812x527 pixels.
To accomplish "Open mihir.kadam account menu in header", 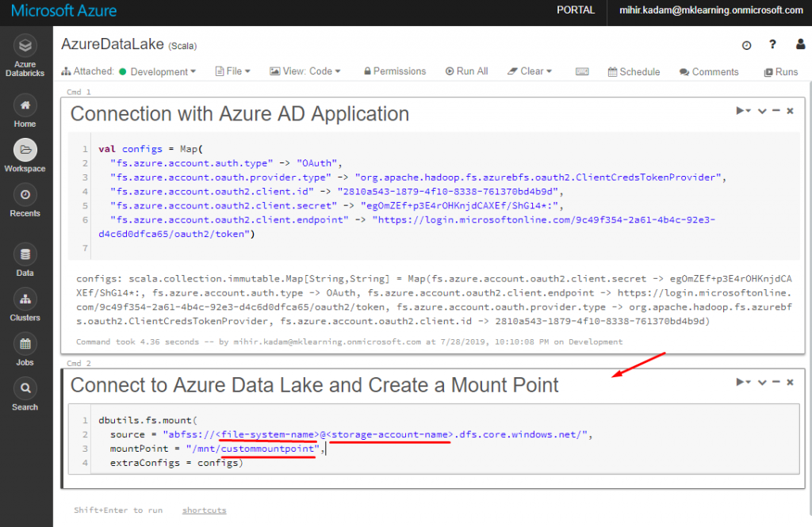I will coord(711,10).
